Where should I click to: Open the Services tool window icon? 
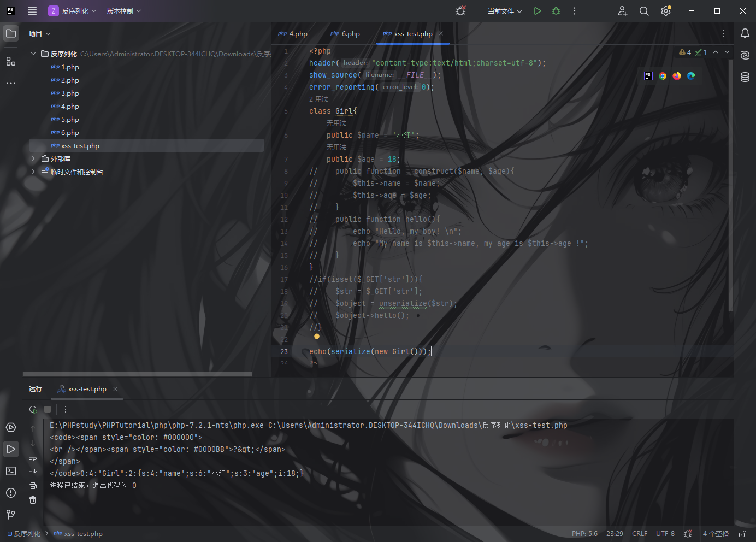click(11, 427)
